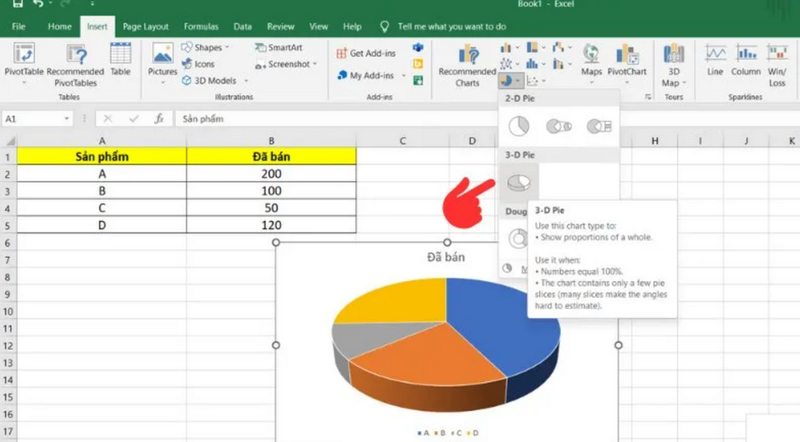
Task: Click the chart title Đã bán
Action: 446,257
